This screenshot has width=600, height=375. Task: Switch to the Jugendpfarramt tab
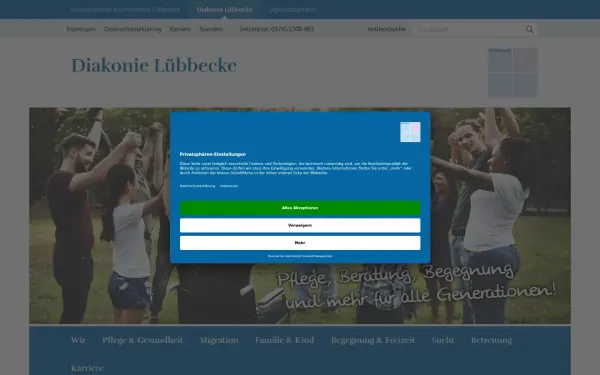point(292,10)
